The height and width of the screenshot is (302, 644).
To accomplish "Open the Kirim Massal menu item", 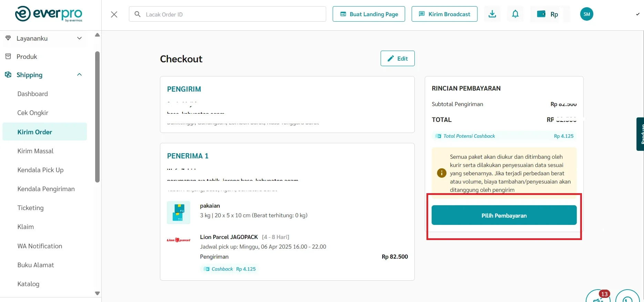I will [36, 151].
